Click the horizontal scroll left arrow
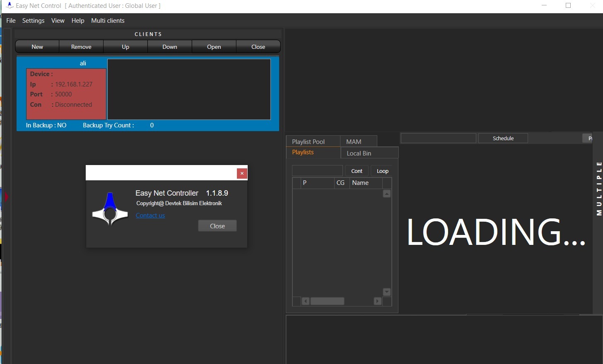The width and height of the screenshot is (603, 364). point(306,301)
